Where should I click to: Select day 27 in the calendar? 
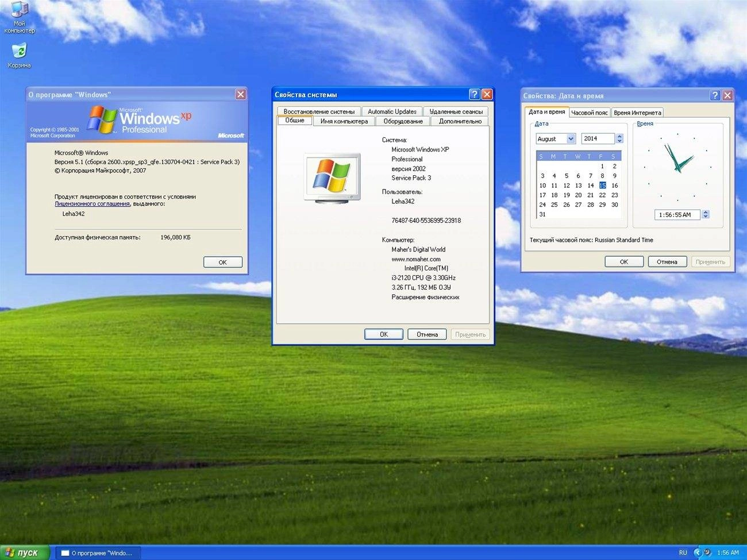(x=578, y=204)
